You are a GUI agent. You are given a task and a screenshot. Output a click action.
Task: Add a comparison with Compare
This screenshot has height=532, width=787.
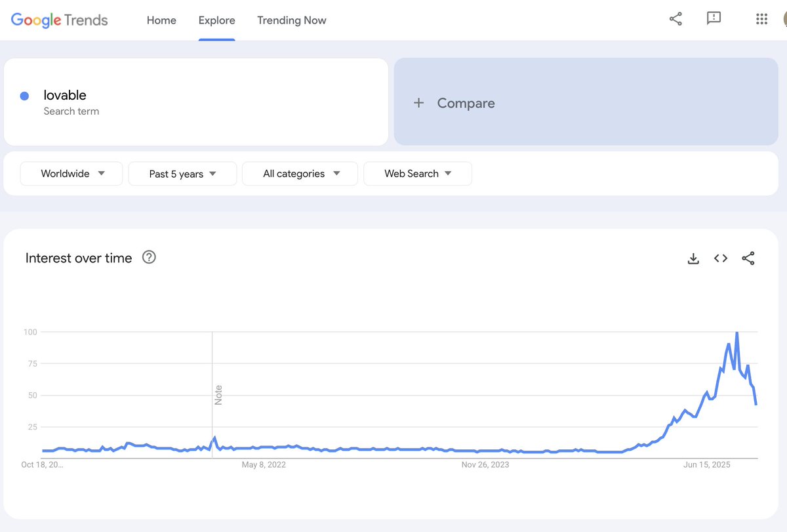coord(586,102)
